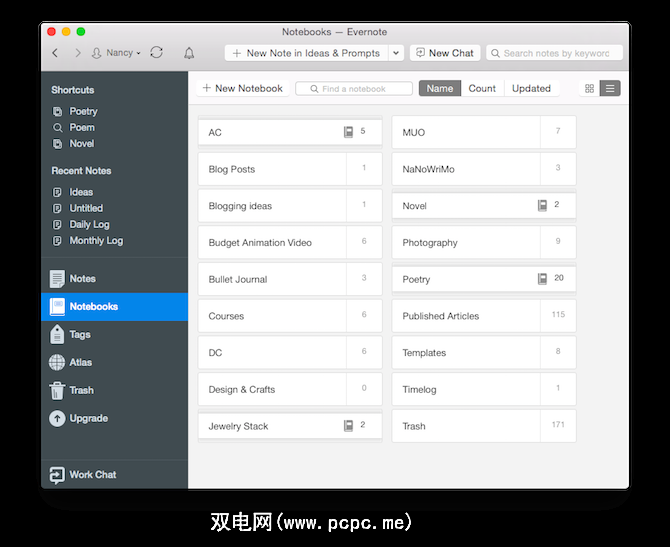Create a New Notebook
The image size is (670, 547).
point(243,88)
